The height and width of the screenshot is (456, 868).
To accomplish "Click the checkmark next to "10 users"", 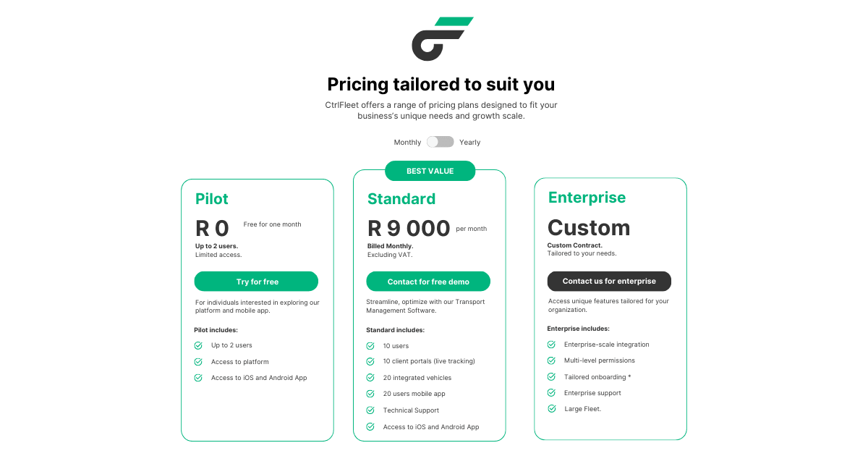I will coord(370,345).
